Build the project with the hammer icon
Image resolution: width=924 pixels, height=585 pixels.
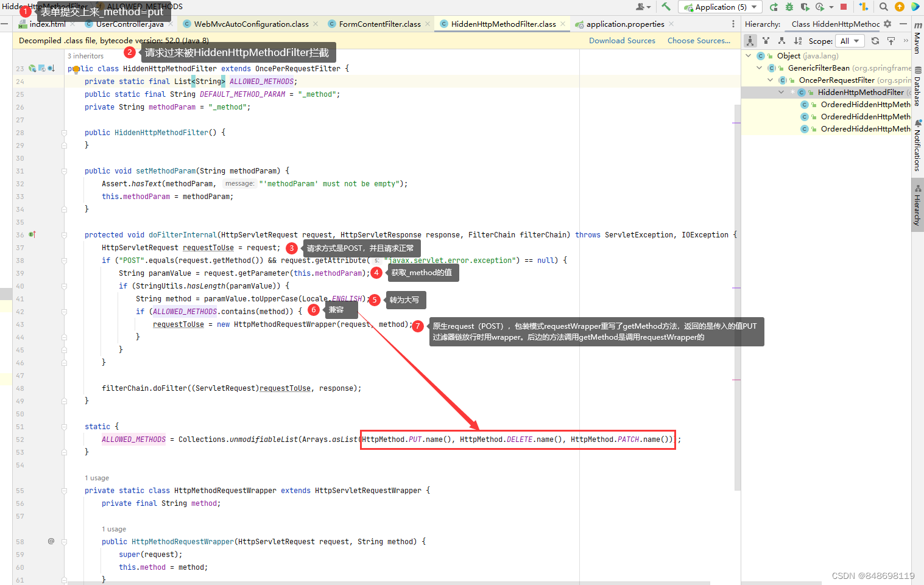pyautogui.click(x=665, y=7)
